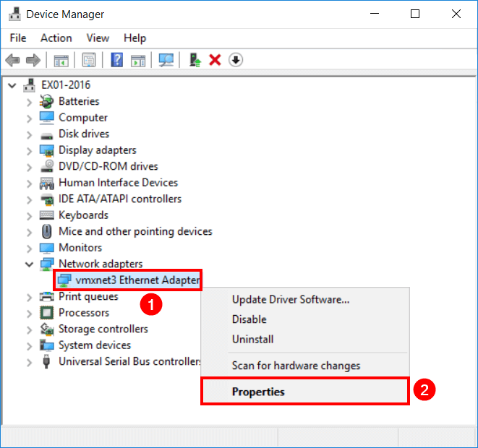
Task: Choose Scan for hardware changes menu entry
Action: (x=296, y=366)
